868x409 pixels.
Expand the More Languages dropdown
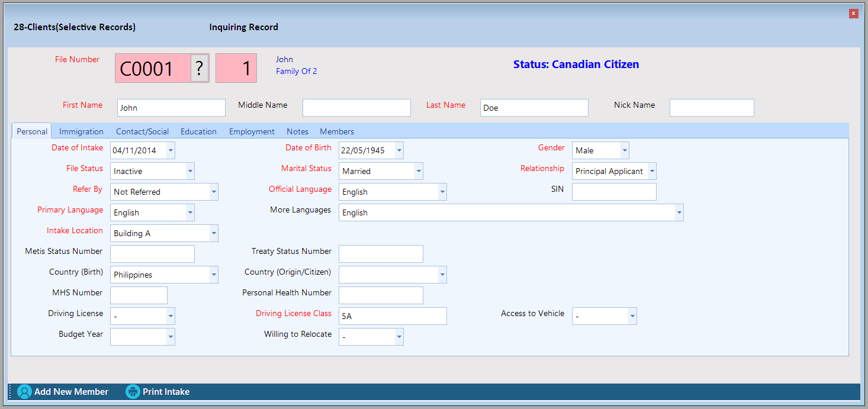679,212
